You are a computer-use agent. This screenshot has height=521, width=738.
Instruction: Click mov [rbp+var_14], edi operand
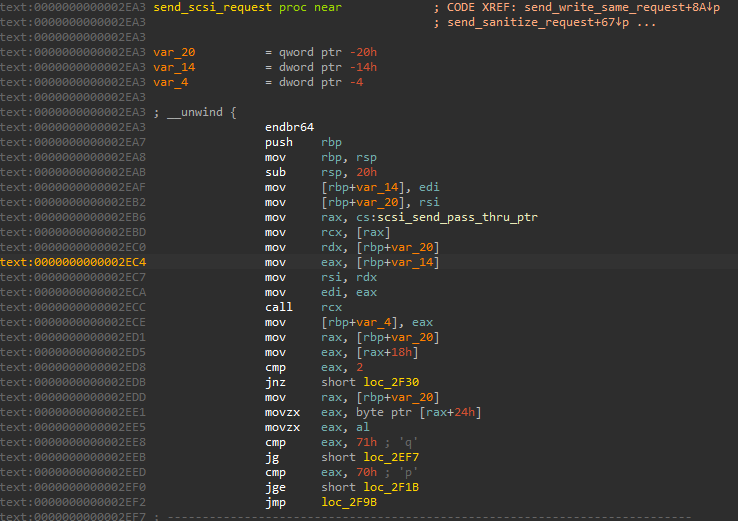380,187
